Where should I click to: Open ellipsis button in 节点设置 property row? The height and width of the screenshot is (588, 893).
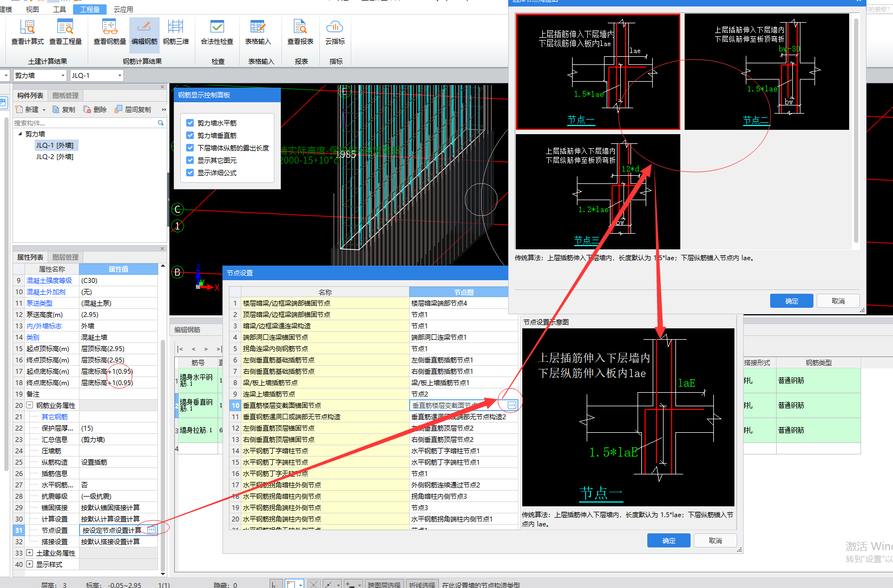(152, 530)
